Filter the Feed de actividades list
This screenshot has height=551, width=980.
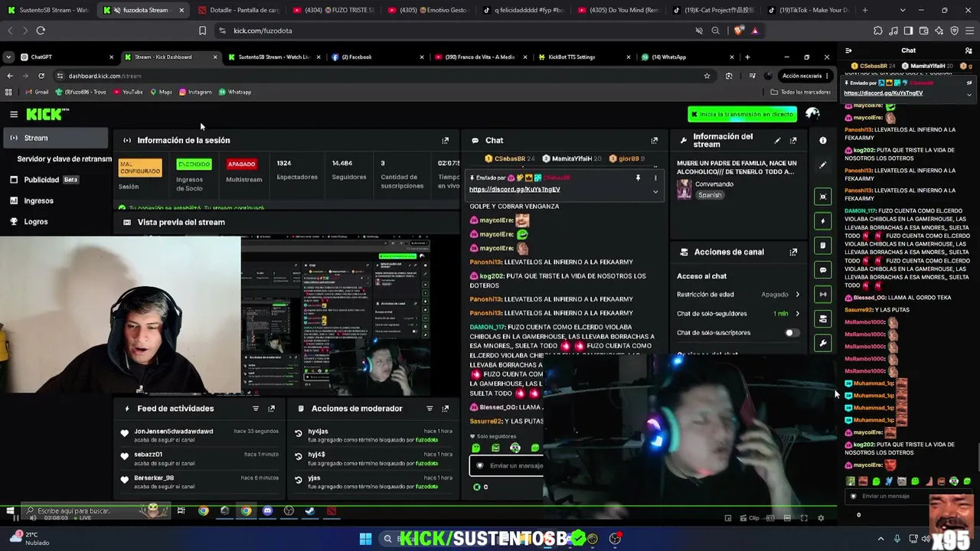pos(256,409)
